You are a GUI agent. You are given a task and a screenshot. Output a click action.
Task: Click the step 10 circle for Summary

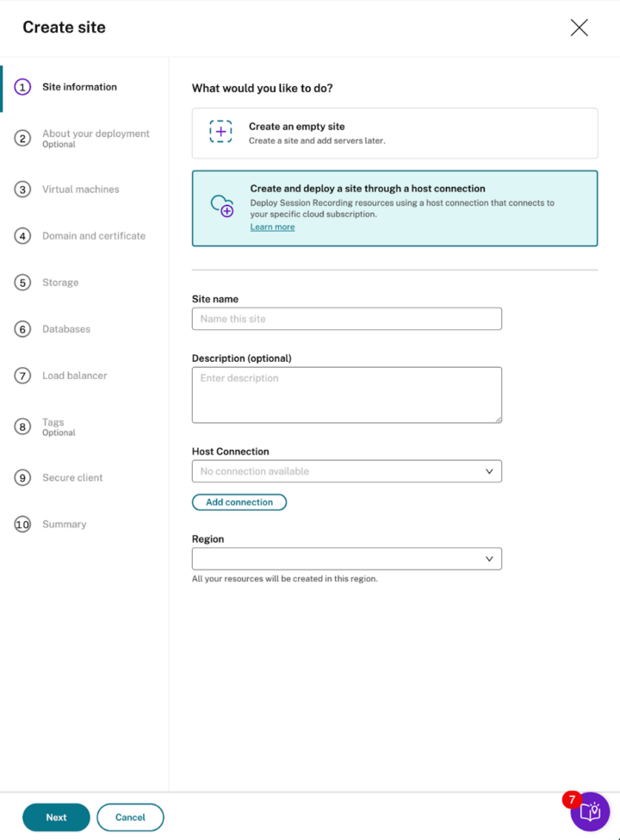22,525
